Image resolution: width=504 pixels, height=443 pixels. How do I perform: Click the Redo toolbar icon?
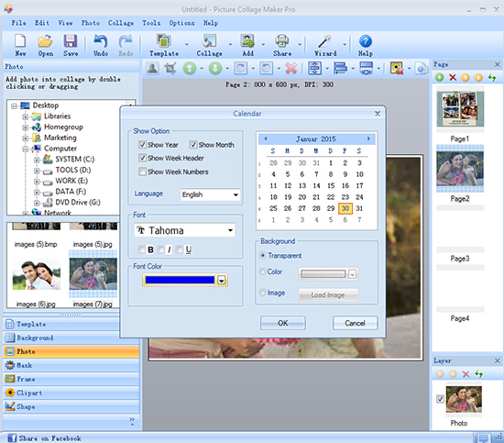click(126, 41)
